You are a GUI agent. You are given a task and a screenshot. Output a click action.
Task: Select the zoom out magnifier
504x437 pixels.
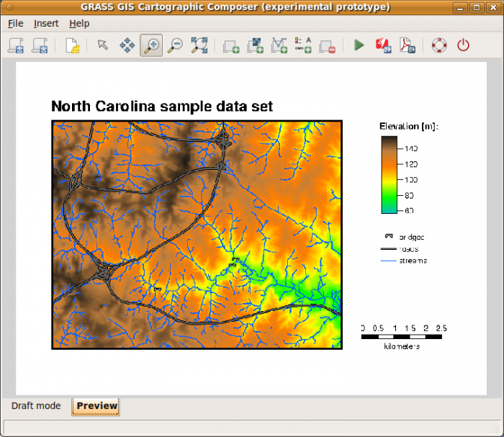coord(175,45)
